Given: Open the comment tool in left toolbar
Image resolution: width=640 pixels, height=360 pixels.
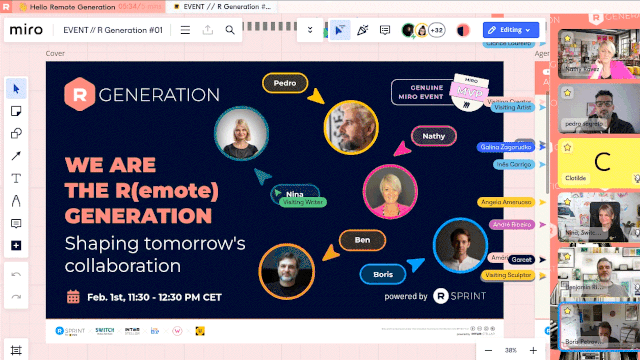Looking at the screenshot, I should 16,223.
